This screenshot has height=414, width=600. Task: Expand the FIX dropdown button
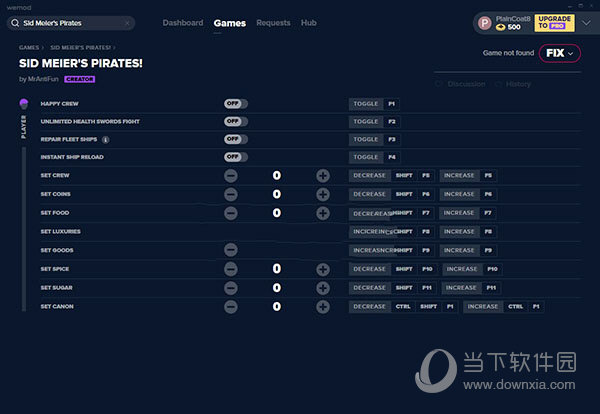pyautogui.click(x=559, y=53)
